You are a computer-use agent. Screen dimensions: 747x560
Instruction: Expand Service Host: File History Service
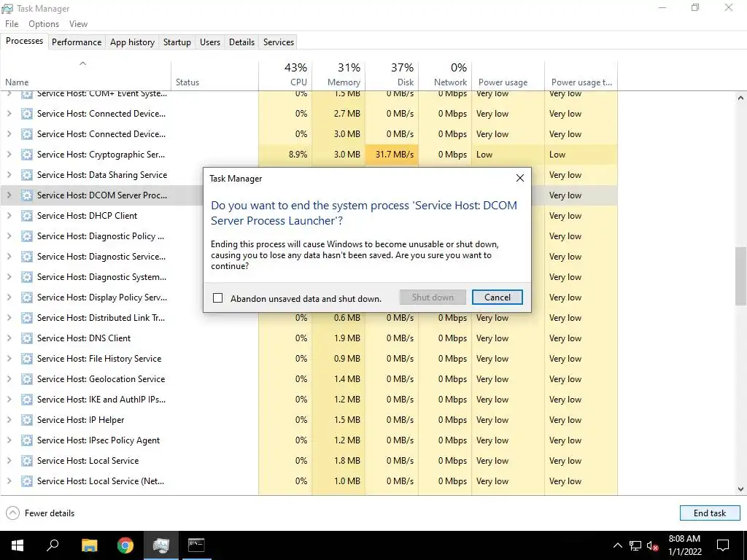[x=9, y=359]
